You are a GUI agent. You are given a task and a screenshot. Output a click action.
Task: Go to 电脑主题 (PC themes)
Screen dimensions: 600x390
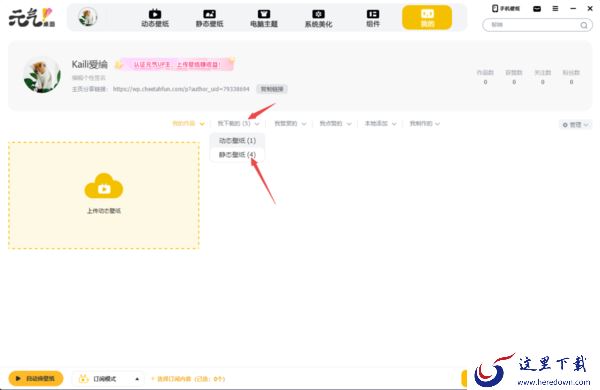point(264,18)
